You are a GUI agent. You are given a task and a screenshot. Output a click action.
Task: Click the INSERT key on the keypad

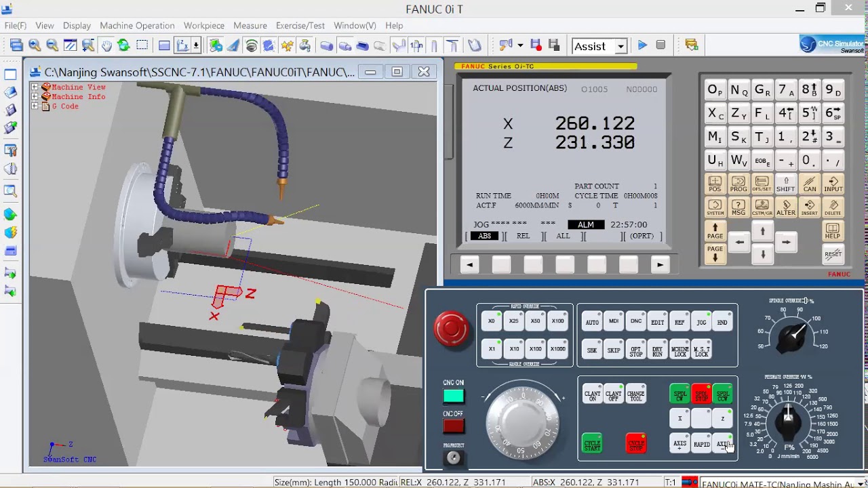810,207
